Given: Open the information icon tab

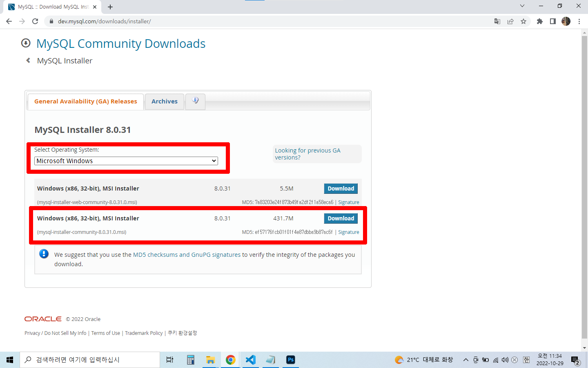Looking at the screenshot, I should click(x=195, y=101).
